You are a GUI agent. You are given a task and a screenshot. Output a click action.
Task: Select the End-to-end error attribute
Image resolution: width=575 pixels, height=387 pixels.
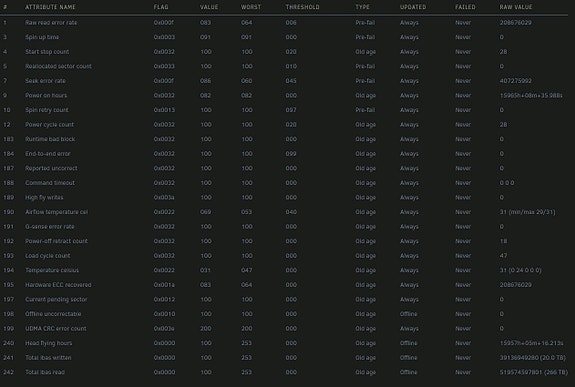click(48, 154)
